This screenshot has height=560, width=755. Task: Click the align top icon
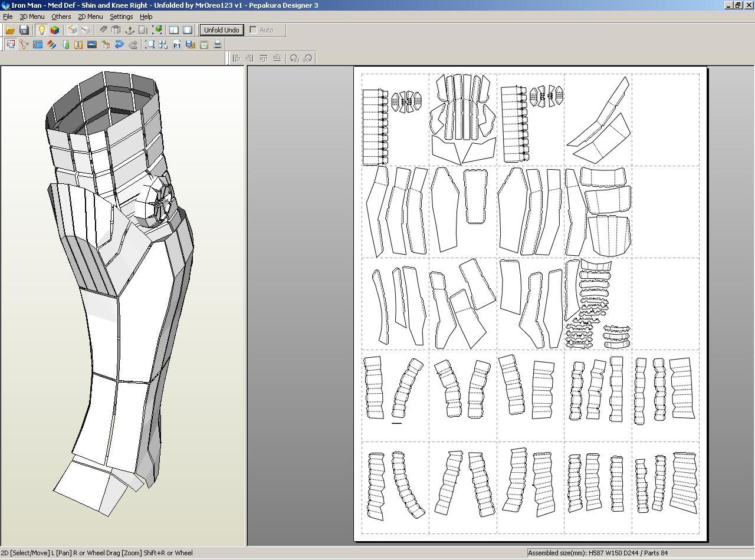(x=264, y=58)
